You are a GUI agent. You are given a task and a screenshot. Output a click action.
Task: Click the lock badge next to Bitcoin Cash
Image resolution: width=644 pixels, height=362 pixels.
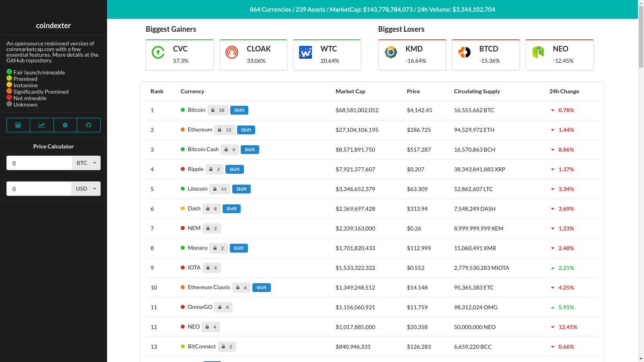(230, 150)
